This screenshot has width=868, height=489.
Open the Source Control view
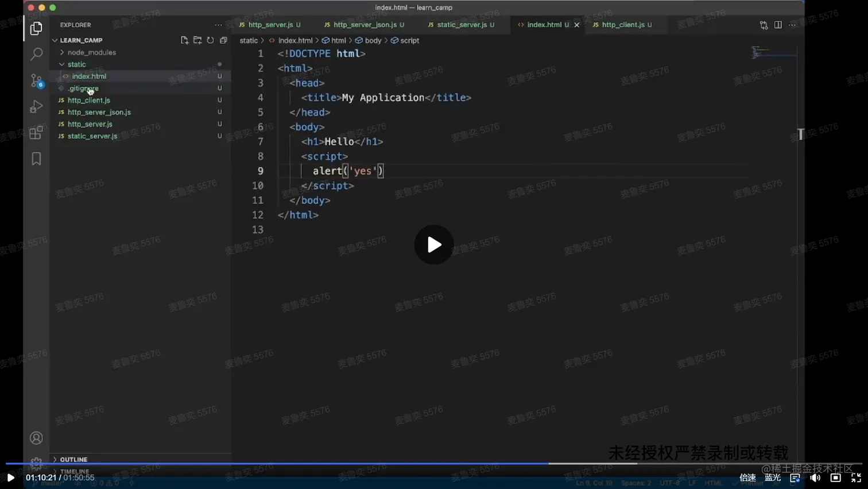(x=36, y=80)
